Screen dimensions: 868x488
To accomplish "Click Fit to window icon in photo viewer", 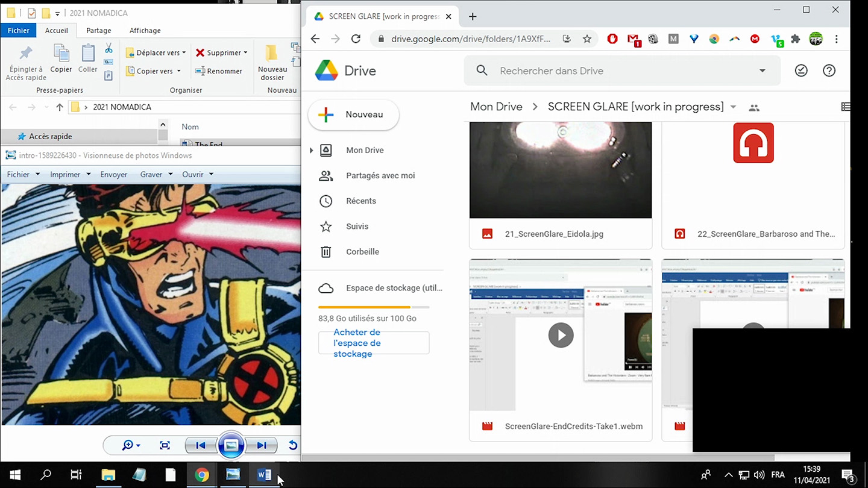I will [x=165, y=445].
